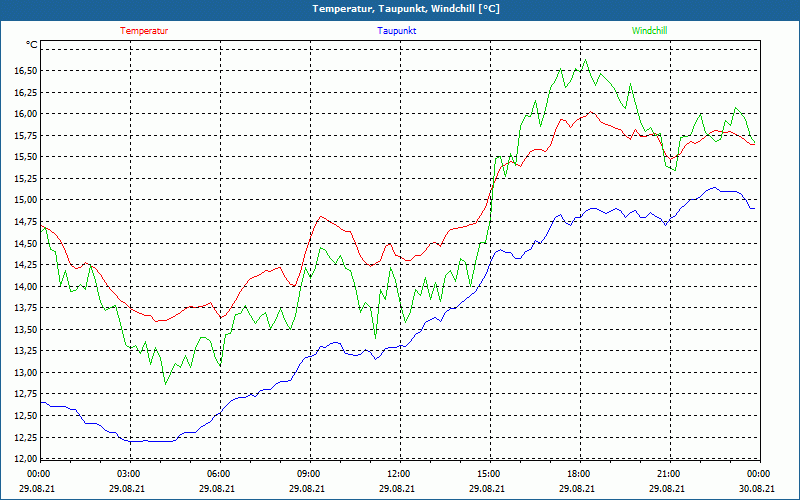The width and height of the screenshot is (800, 500).
Task: Click the '14,50' y-axis value
Action: coord(26,243)
